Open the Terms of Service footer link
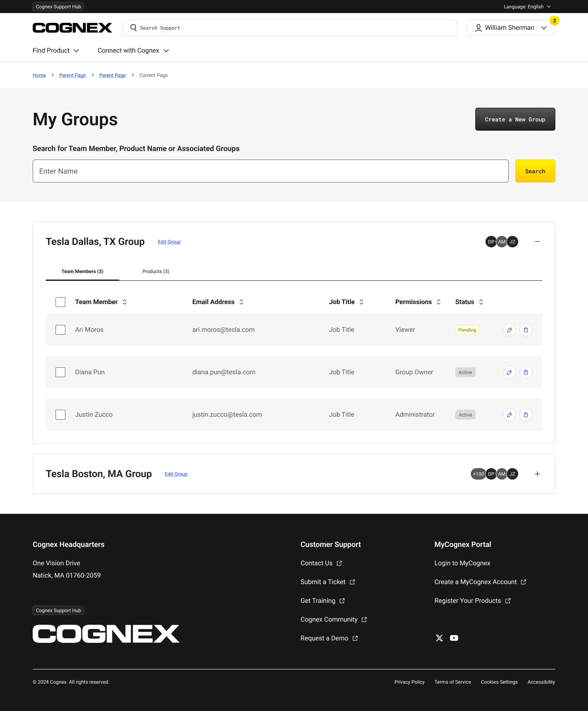The image size is (588, 711). 453,682
